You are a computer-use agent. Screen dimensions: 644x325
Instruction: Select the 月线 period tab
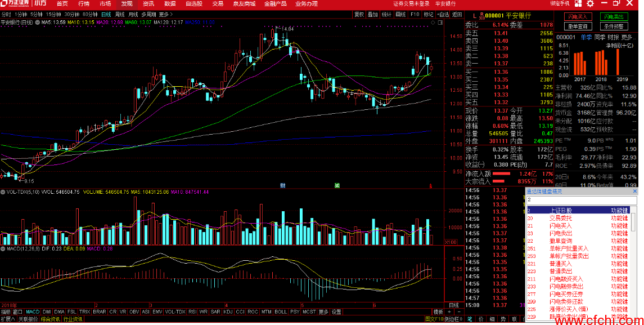coord(133,15)
